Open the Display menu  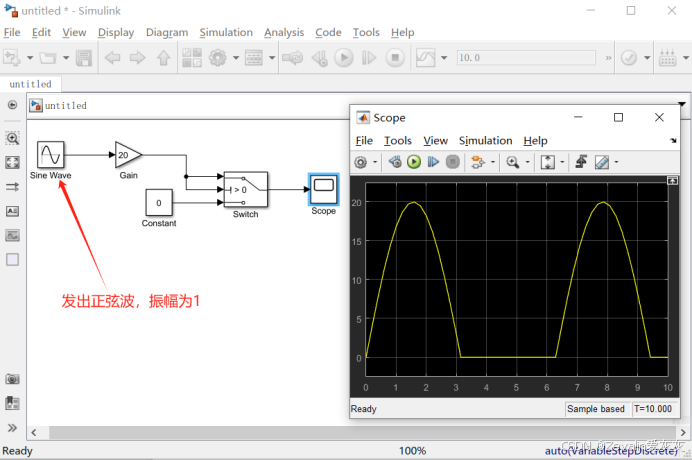coord(116,32)
